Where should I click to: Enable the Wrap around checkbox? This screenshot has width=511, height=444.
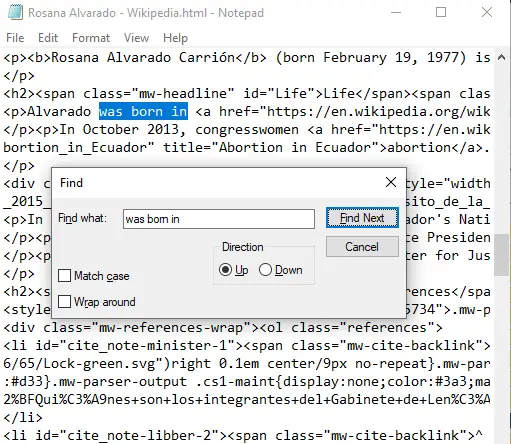[x=64, y=302]
